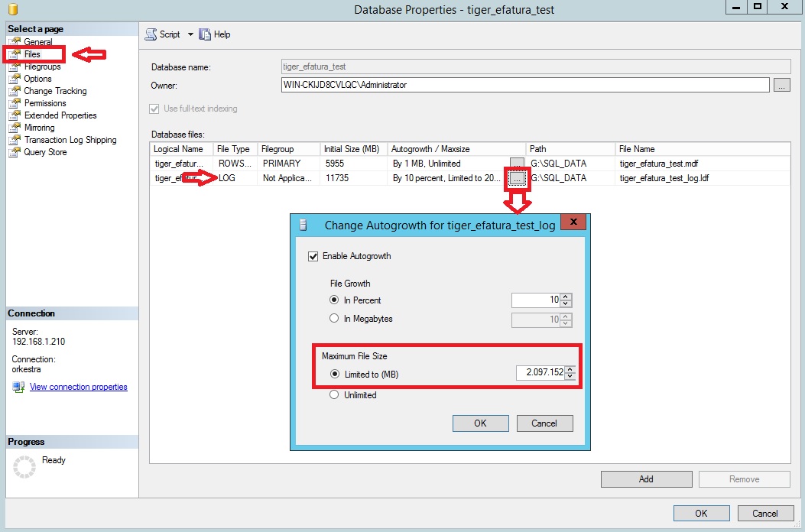Viewport: 805px width, 532px height.
Task: Choose Unlimited maximum file size
Action: point(334,395)
